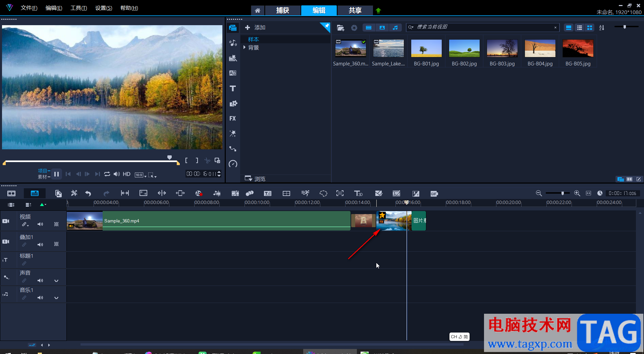Open the GIF creator tool

434,194
